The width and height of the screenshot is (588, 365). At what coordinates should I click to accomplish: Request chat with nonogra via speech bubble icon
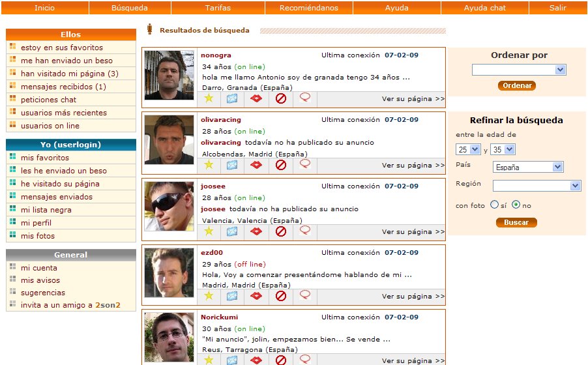pos(305,98)
